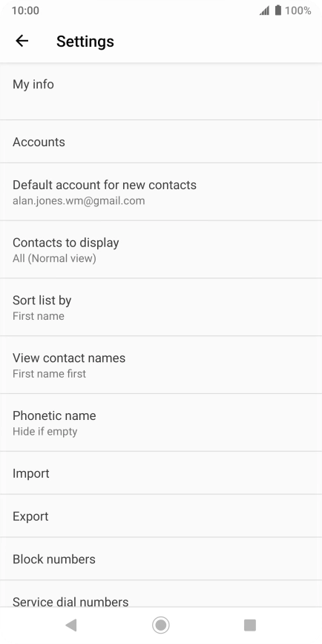Tap the 100% battery percentage text

point(298,10)
